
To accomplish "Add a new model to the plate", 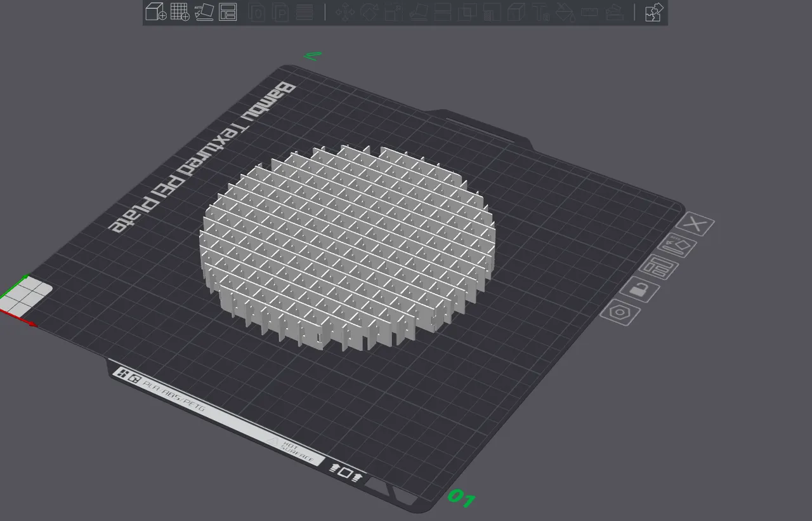I will [x=155, y=13].
